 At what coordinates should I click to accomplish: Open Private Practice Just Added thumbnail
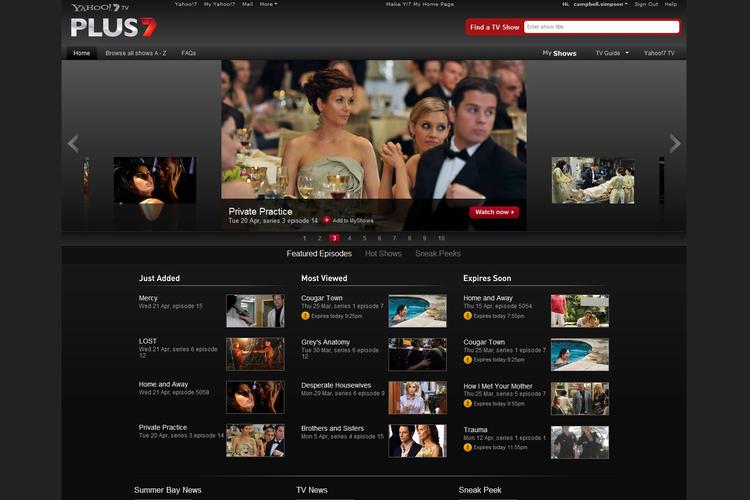[255, 440]
